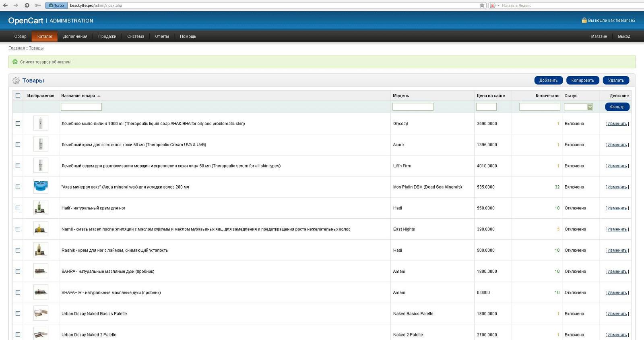Viewport: 644px width, 340px height.
Task: Open thumbnail of Аква минерал вакс product
Action: [x=41, y=187]
